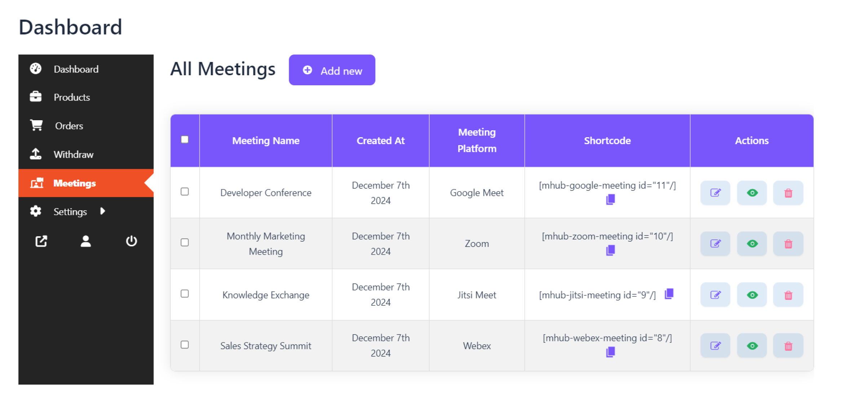Click the Meeting Platform column header
This screenshot has width=868, height=409.
pyautogui.click(x=477, y=140)
